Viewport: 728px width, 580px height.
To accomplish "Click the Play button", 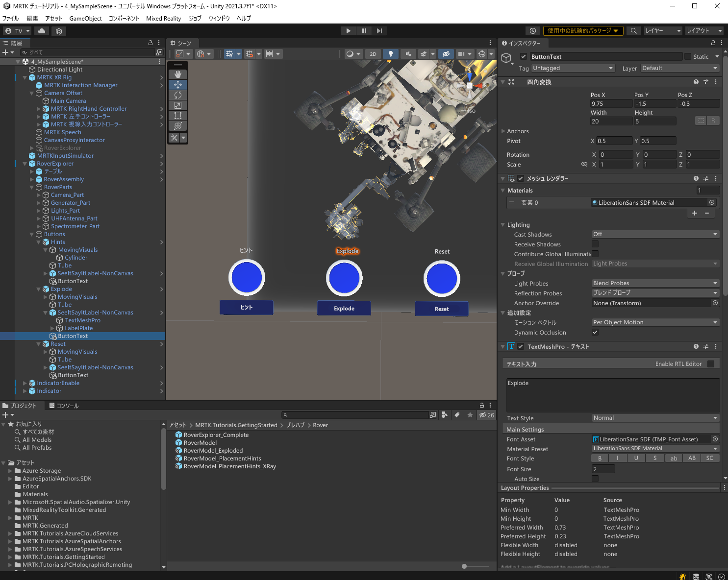I will point(348,31).
